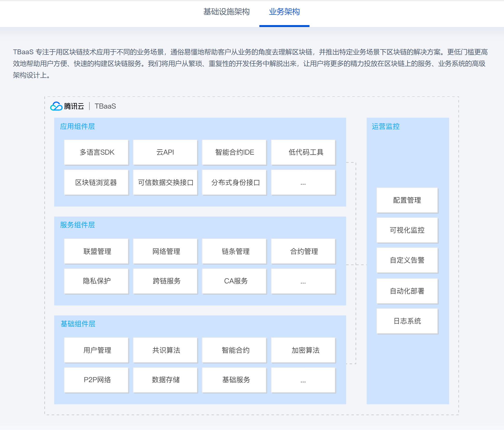Select the 日志系统 box
The height and width of the screenshot is (430, 504).
click(x=407, y=321)
